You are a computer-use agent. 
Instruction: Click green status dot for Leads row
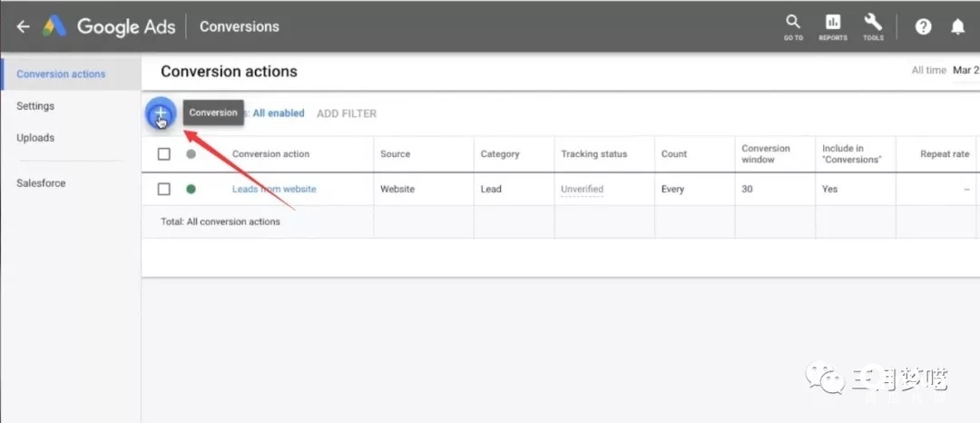click(x=191, y=189)
